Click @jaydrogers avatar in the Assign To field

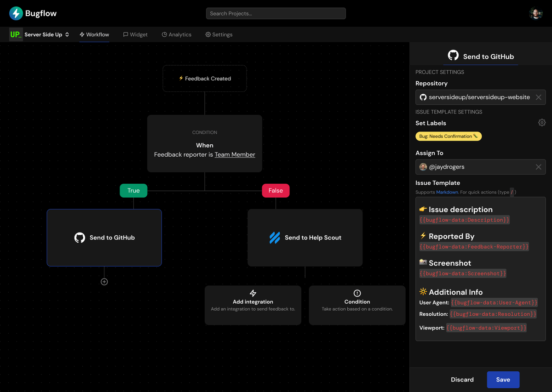tap(423, 166)
